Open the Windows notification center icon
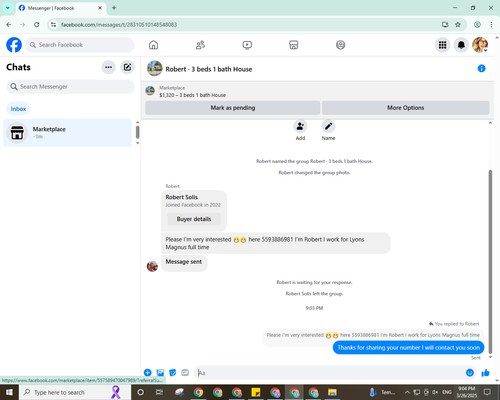The image size is (500, 400). tap(487, 392)
